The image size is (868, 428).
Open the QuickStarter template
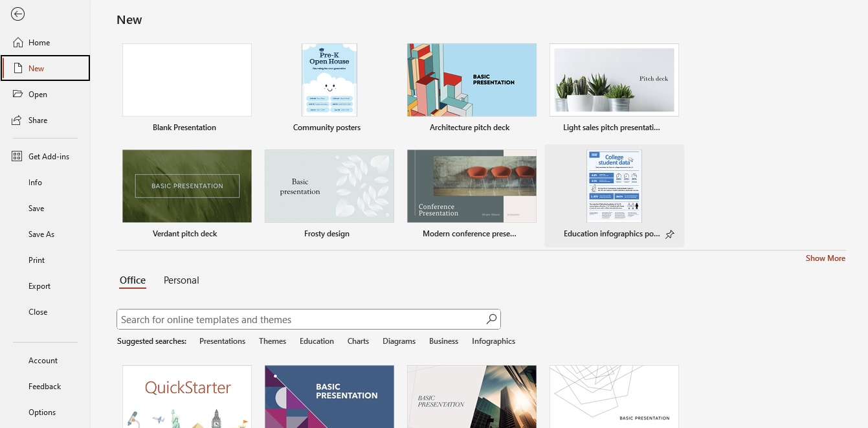[187, 396]
